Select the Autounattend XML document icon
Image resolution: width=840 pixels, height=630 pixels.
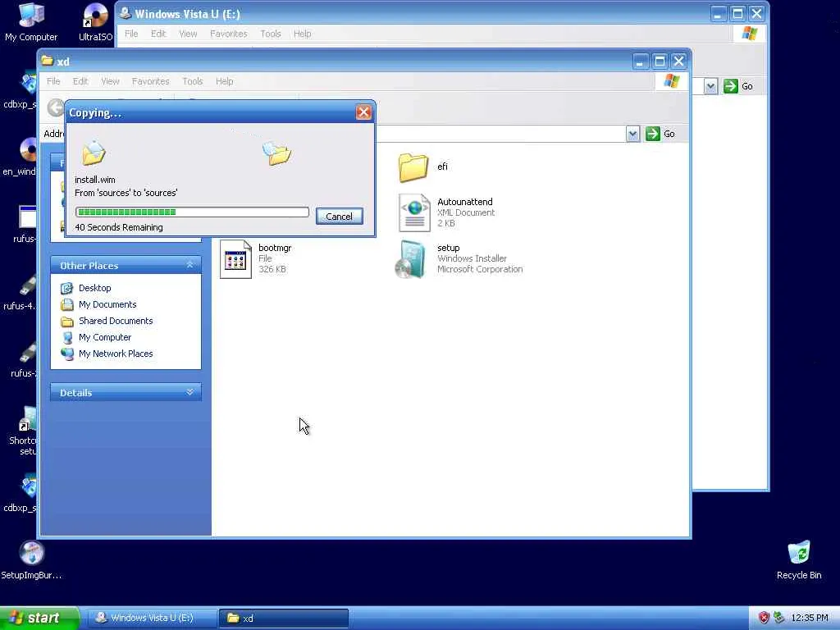click(414, 212)
